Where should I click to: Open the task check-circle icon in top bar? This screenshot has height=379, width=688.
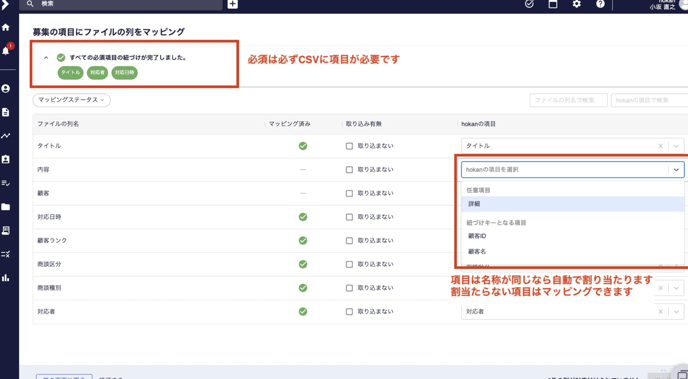click(530, 4)
